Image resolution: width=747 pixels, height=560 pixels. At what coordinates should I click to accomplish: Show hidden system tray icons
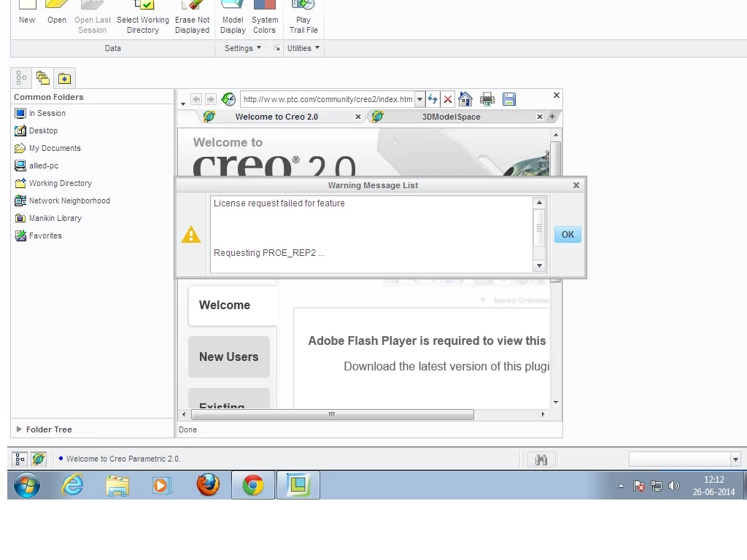pos(621,486)
